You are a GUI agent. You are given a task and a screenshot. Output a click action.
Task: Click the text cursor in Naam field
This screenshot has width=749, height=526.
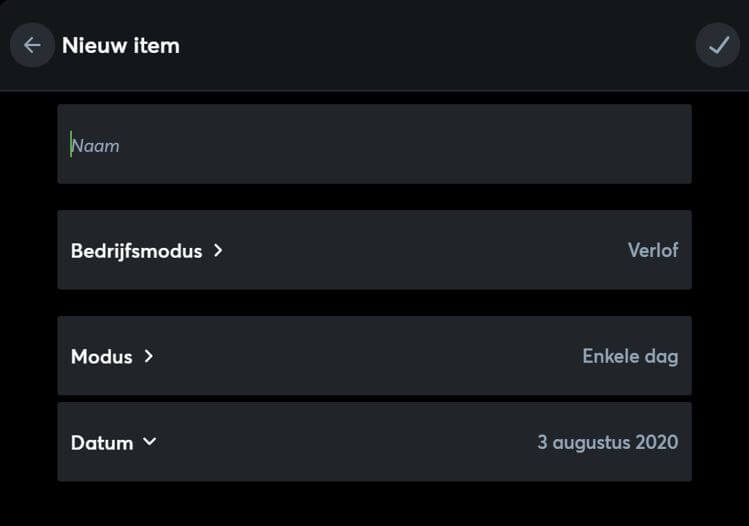point(71,145)
